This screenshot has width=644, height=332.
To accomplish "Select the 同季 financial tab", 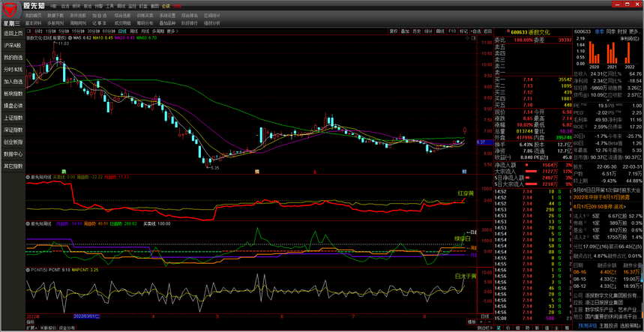I will [610, 31].
